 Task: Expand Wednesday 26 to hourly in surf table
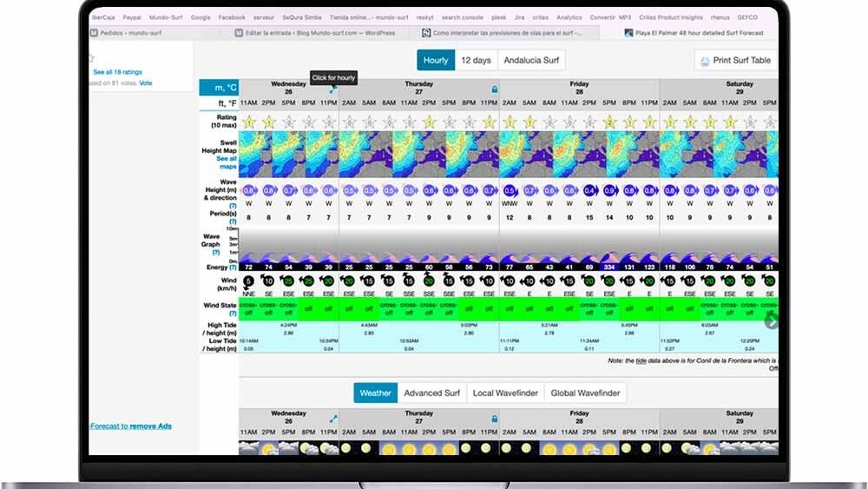332,89
